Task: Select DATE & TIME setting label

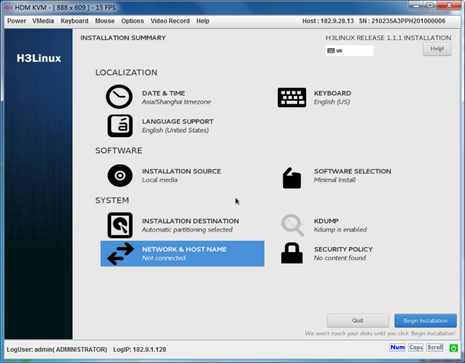Action: 163,93
